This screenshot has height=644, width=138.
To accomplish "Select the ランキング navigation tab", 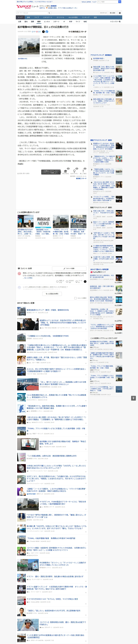I will point(86,17).
